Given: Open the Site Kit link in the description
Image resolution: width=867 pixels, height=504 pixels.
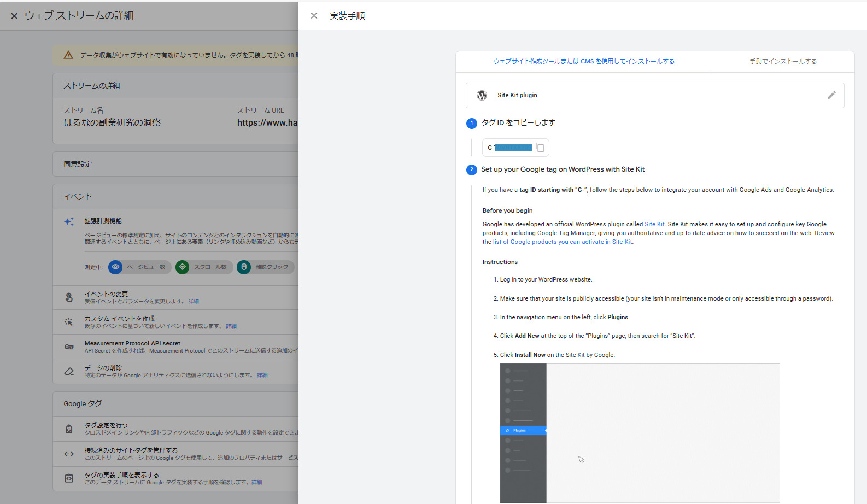Looking at the screenshot, I should [x=654, y=224].
